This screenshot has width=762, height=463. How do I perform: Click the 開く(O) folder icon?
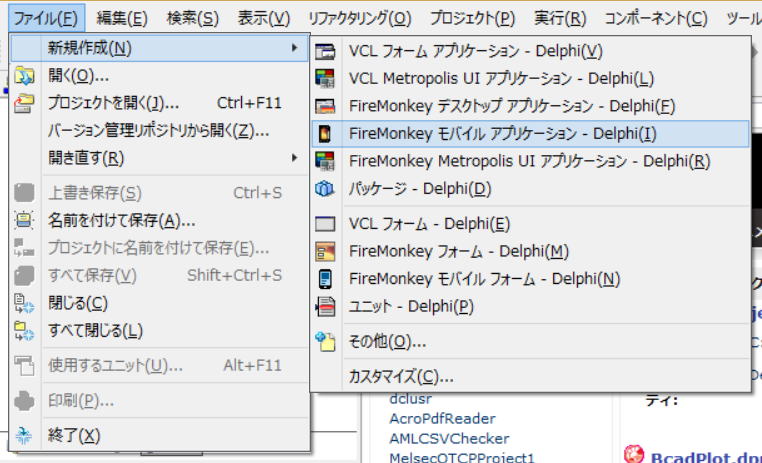point(24,76)
